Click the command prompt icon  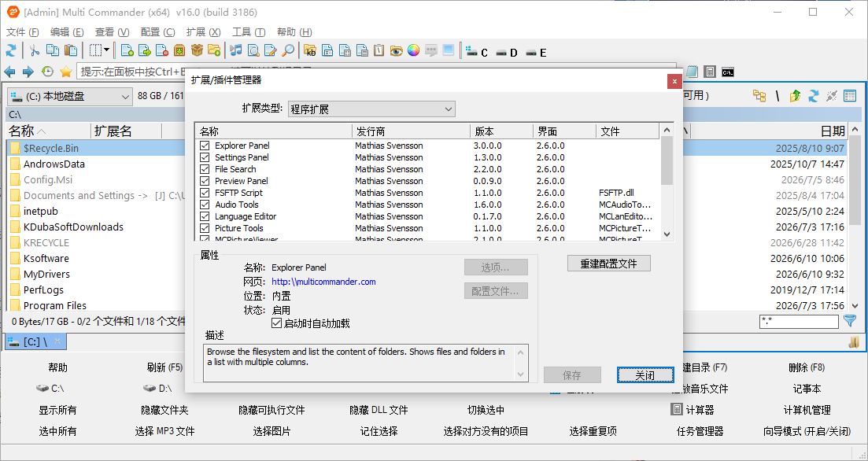(729, 72)
